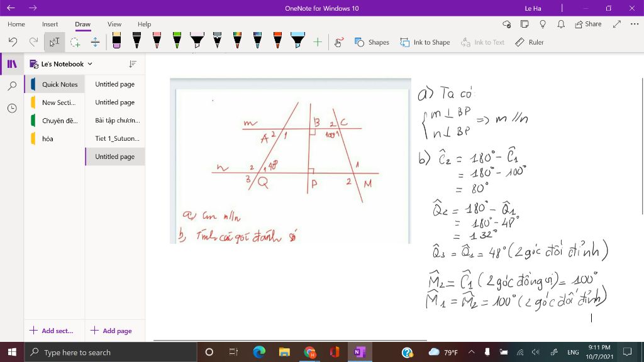Open the New Secti... section

coord(55,102)
